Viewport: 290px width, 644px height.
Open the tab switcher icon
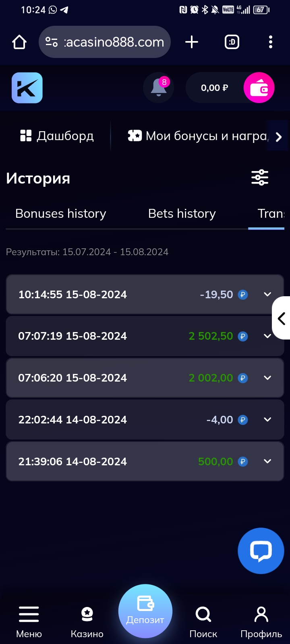(232, 42)
